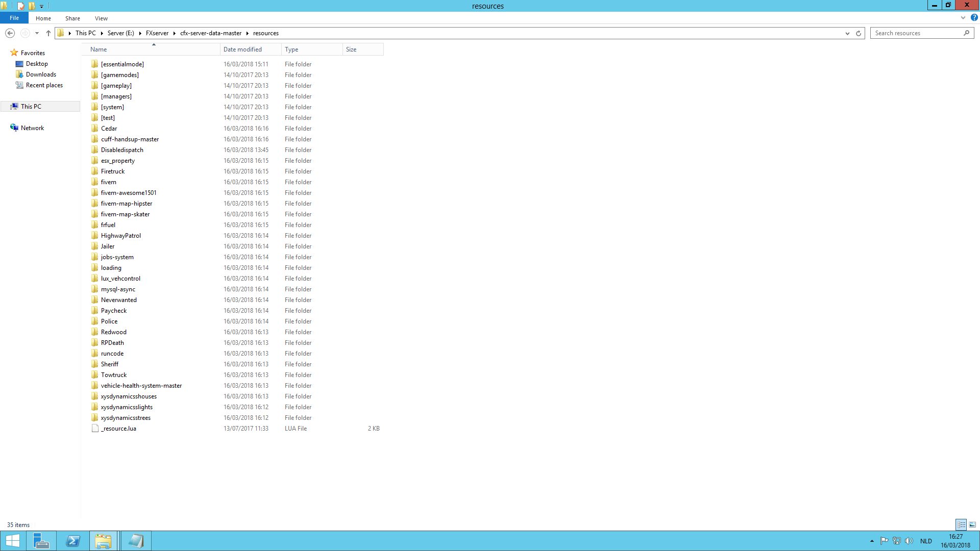The width and height of the screenshot is (980, 551).
Task: Click the search magnifier icon
Action: point(966,33)
